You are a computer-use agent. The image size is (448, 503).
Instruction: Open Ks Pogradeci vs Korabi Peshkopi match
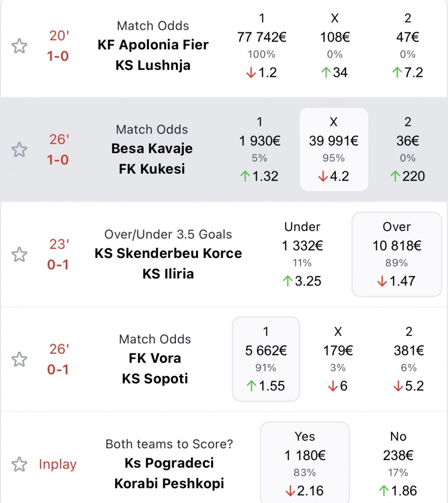point(169,473)
